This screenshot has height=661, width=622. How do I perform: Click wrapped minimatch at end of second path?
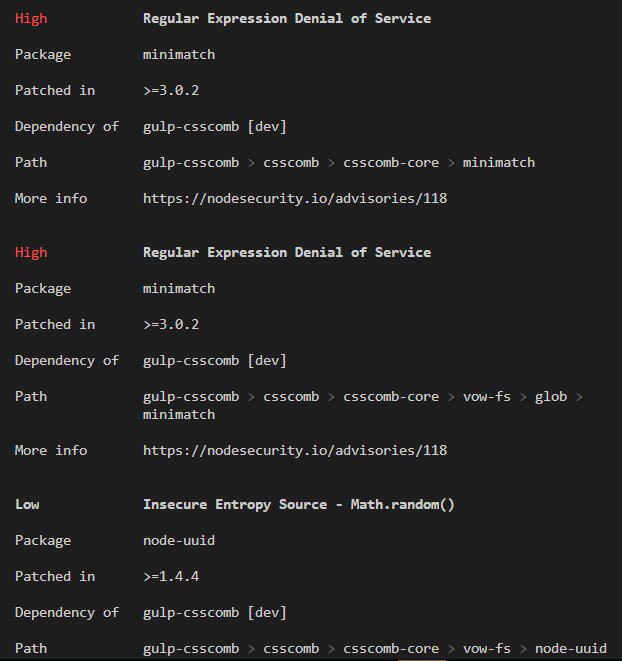pyautogui.click(x=179, y=415)
